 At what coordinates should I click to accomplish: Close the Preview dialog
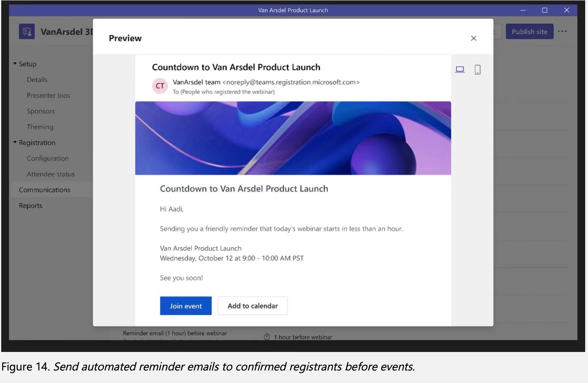tap(474, 38)
